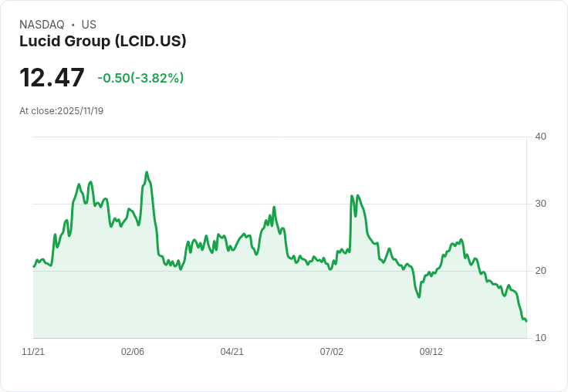Click the Lucid Group (LCID.US) title
The image size is (568, 392).
[103, 42]
